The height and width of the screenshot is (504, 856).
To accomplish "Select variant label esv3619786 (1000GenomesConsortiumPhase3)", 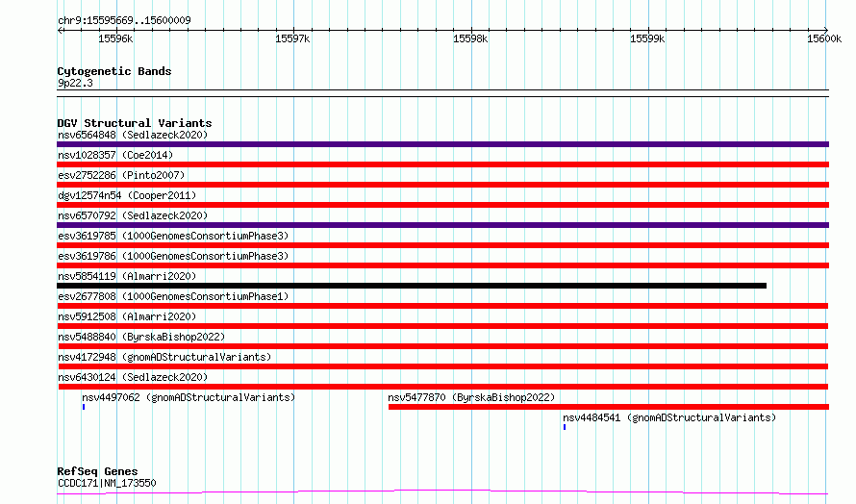I will [x=173, y=256].
